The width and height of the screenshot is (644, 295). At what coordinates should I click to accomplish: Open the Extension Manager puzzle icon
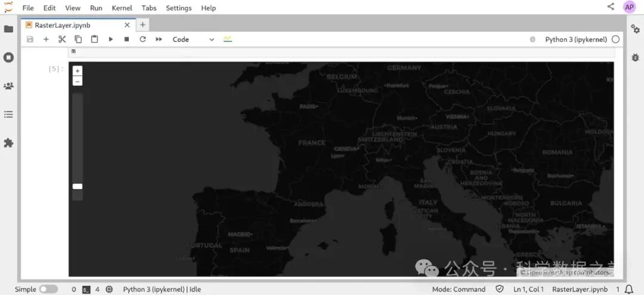pyautogui.click(x=8, y=143)
